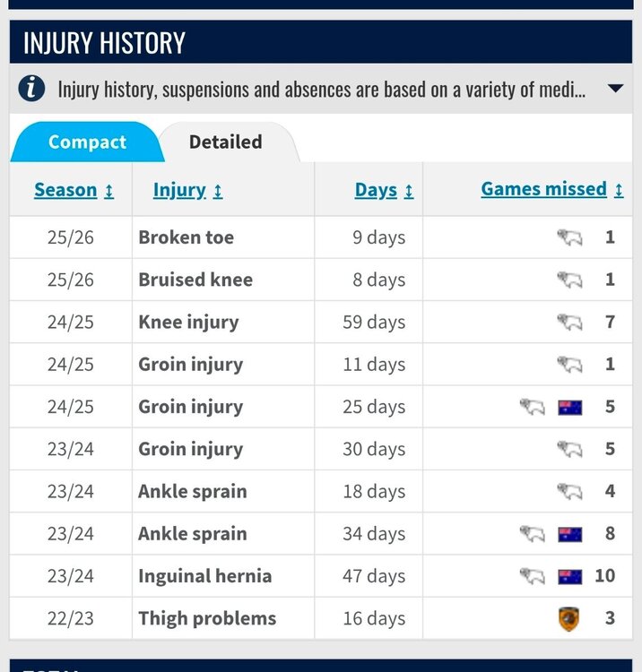Sort table by Injury column
The height and width of the screenshot is (672, 642).
(187, 190)
